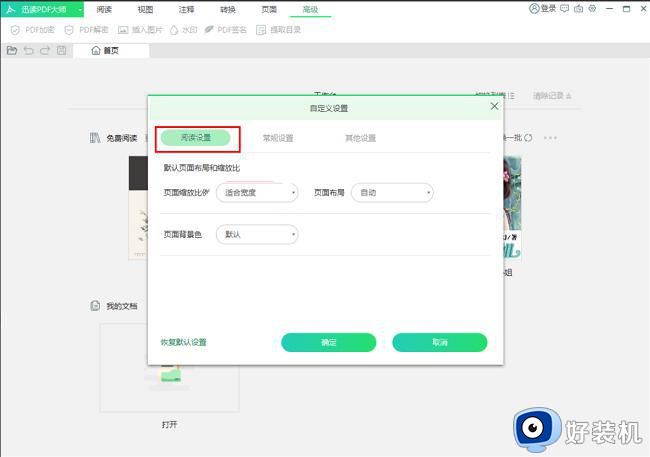Select the 常规设置 tab
The height and width of the screenshot is (457, 650).
pos(278,138)
